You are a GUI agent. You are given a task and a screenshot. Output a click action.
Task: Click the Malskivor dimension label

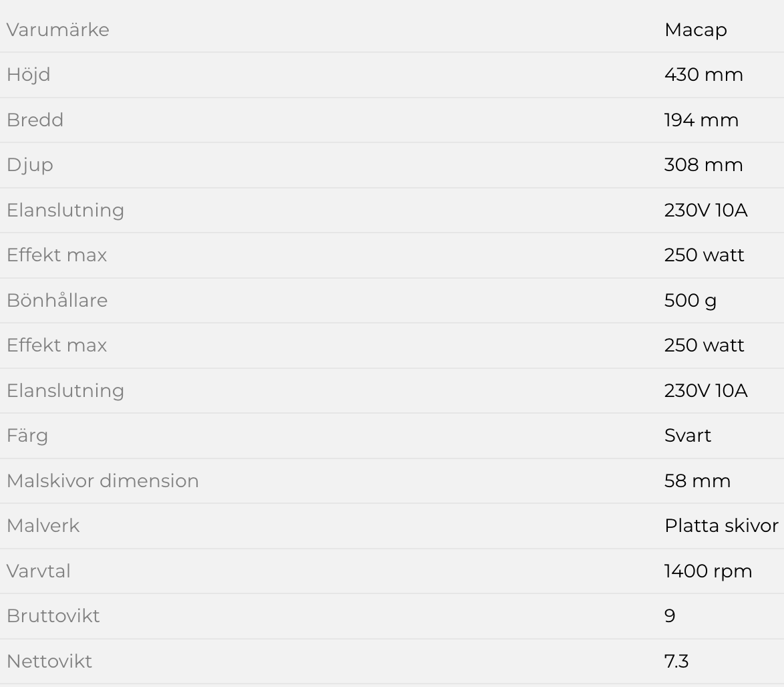pos(103,480)
